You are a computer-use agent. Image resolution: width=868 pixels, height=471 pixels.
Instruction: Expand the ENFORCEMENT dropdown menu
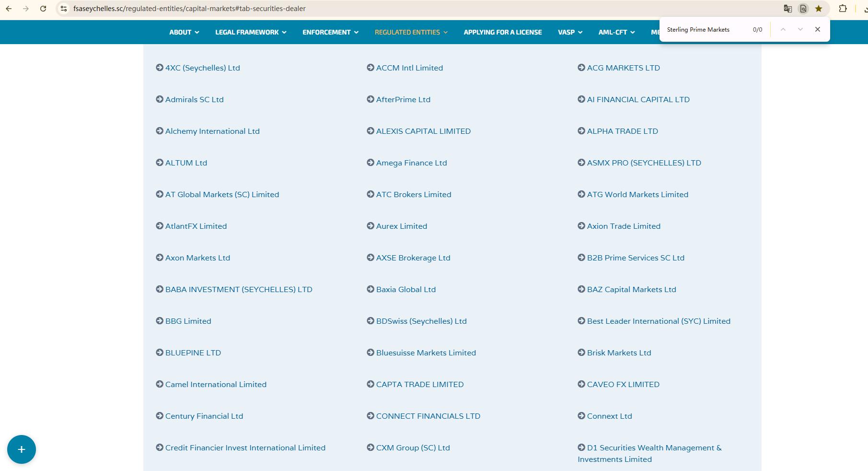coord(330,32)
